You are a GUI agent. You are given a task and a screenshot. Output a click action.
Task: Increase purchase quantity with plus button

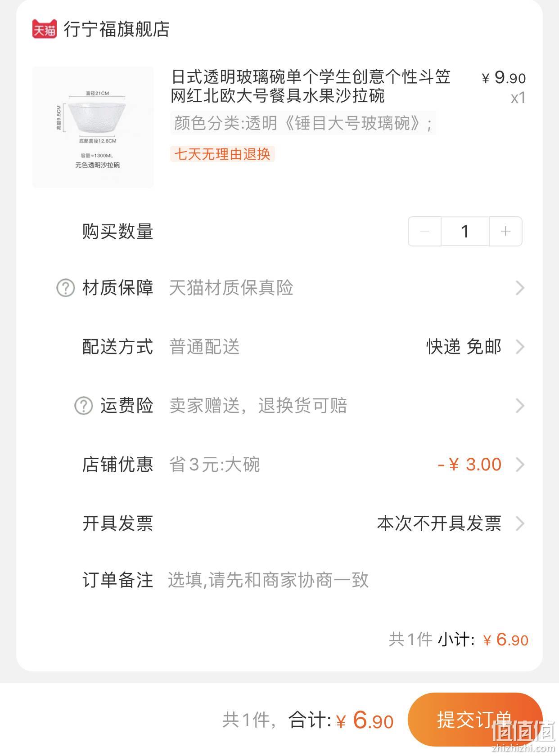pyautogui.click(x=505, y=231)
